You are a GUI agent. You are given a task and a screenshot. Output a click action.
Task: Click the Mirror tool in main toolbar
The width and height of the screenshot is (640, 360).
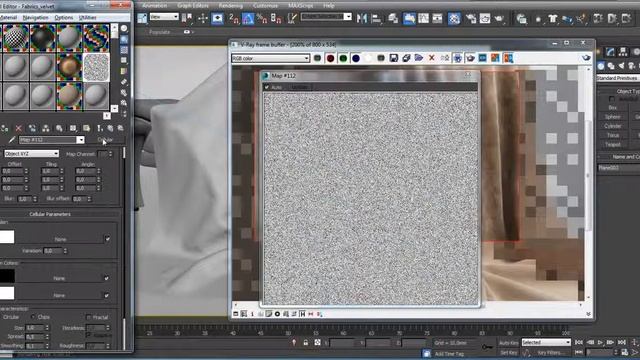click(362, 18)
